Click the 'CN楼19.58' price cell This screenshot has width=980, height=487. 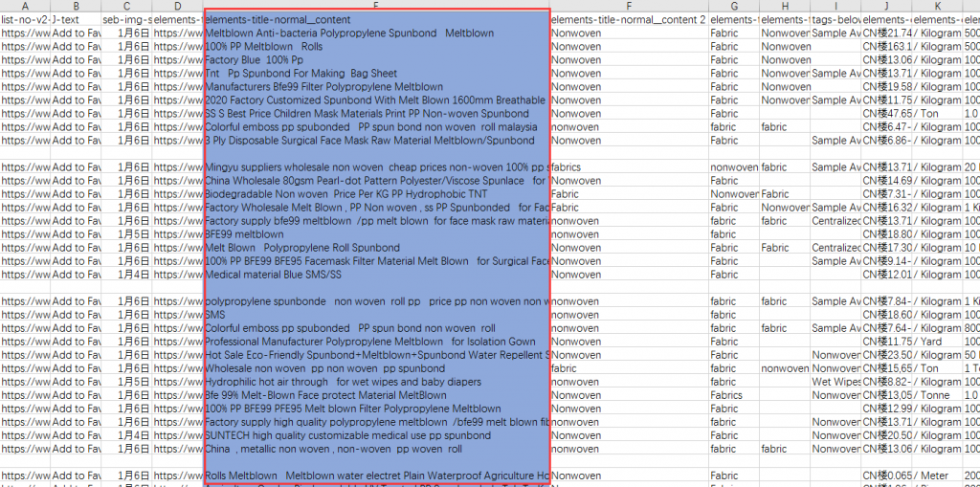pyautogui.click(x=886, y=87)
